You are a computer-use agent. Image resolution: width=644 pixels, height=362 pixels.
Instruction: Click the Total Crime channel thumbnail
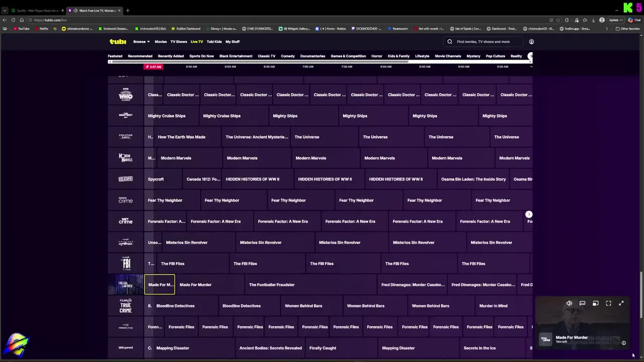[126, 285]
